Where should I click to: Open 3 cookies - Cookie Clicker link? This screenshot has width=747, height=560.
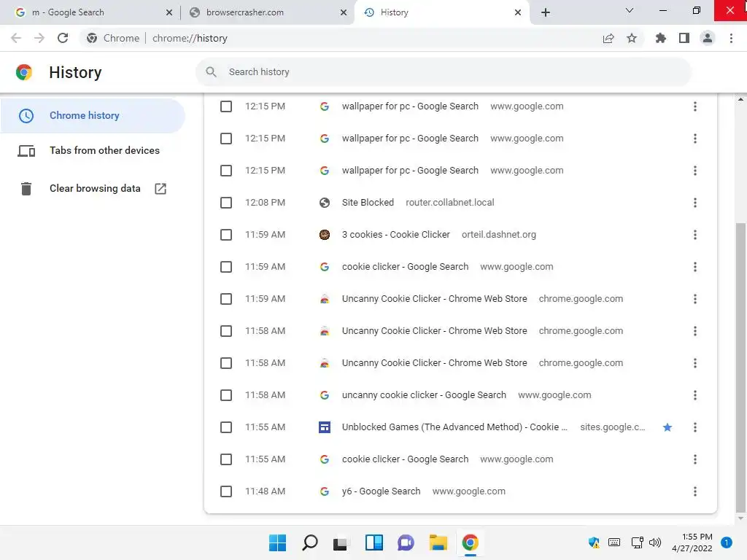pos(396,234)
